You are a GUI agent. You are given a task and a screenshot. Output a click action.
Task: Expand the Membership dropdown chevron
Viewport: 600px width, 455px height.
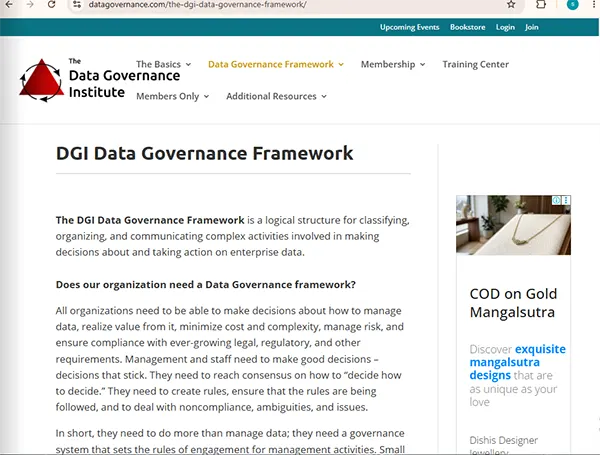(x=422, y=65)
